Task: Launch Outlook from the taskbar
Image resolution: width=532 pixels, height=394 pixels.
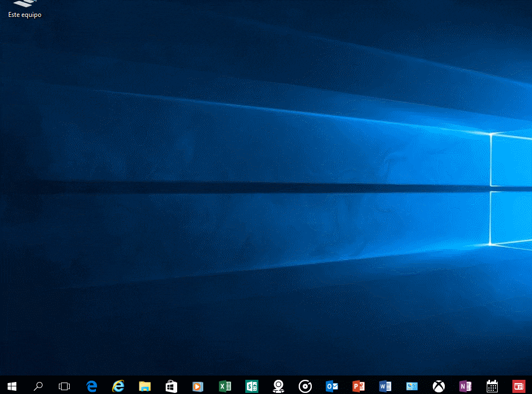Action: [332, 386]
